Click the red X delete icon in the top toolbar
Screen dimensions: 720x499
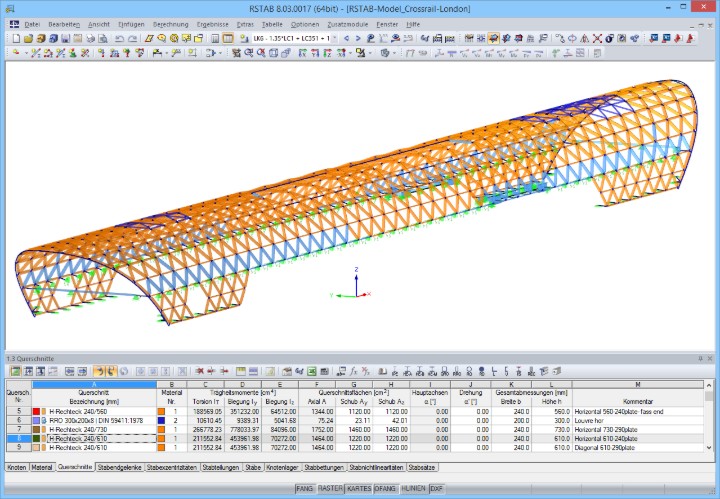pyautogui.click(x=597, y=39)
